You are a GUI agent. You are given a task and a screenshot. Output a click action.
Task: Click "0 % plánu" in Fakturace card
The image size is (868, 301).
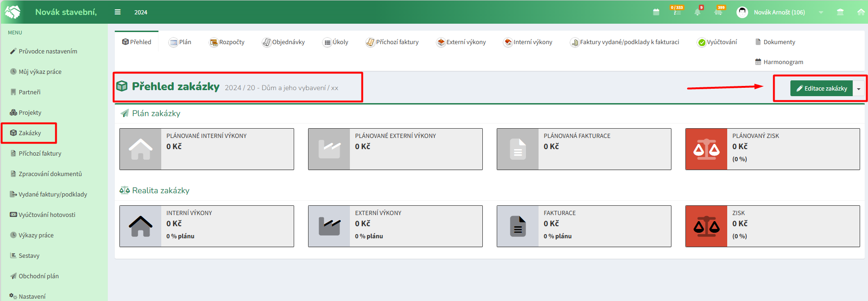[558, 236]
